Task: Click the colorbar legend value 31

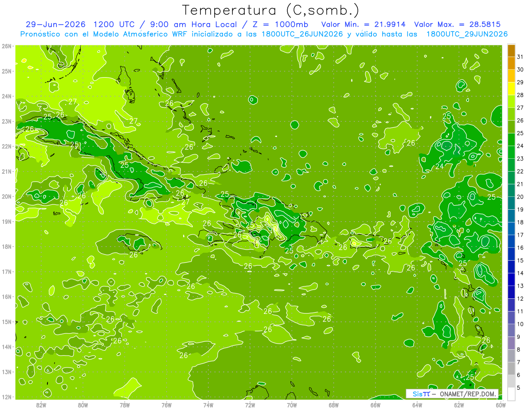Action: pos(520,57)
